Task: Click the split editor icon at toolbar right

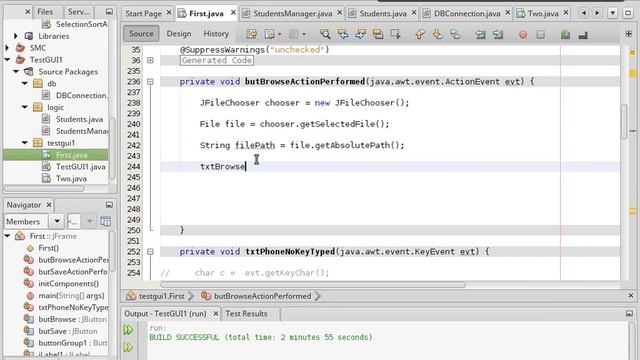Action: [x=629, y=34]
